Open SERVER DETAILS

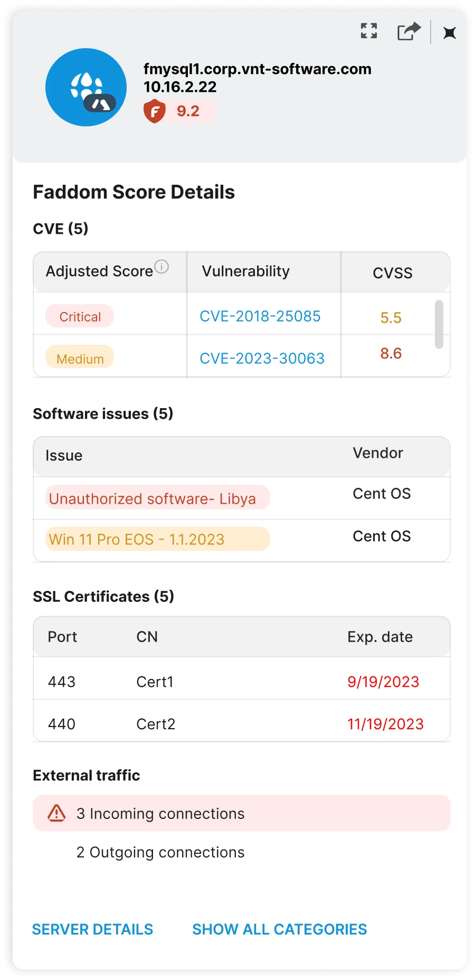click(x=92, y=929)
